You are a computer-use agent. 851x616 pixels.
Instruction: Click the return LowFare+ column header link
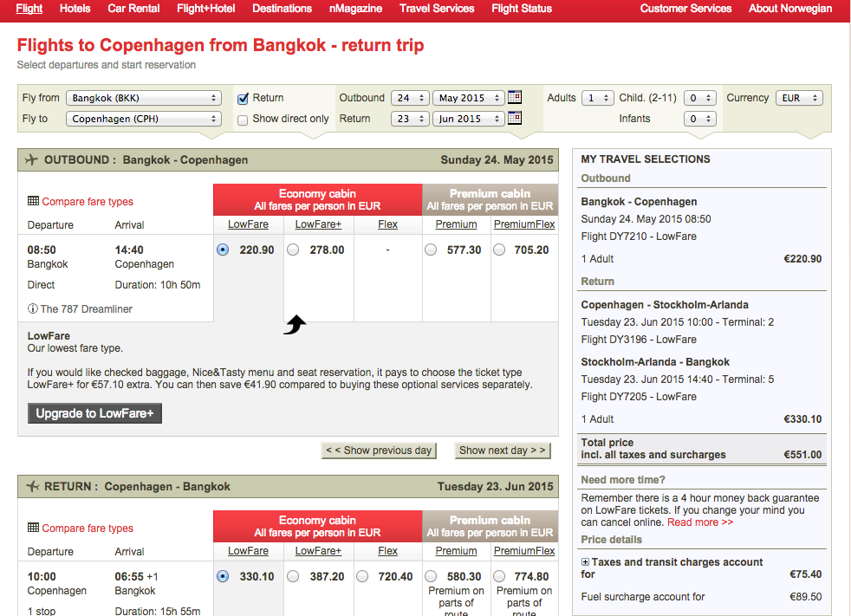pos(318,551)
